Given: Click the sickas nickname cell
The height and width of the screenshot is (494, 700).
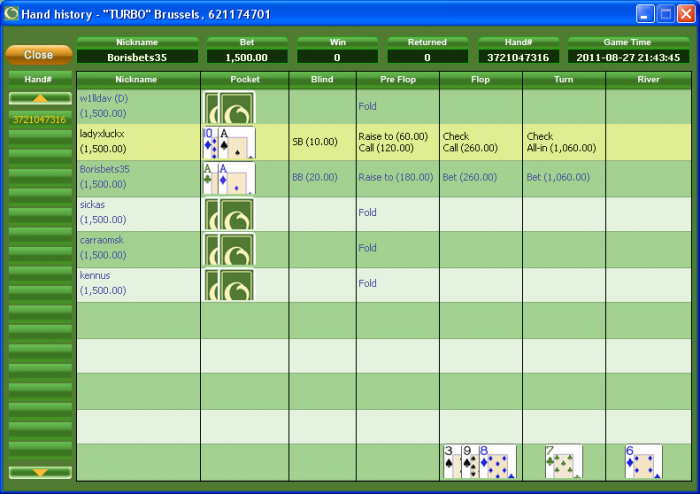Looking at the screenshot, I should coord(138,213).
